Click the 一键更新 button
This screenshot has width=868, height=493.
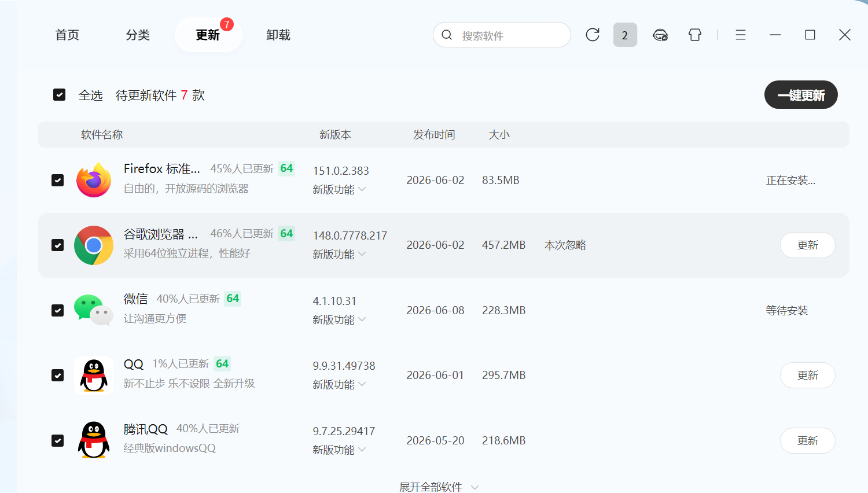(801, 95)
